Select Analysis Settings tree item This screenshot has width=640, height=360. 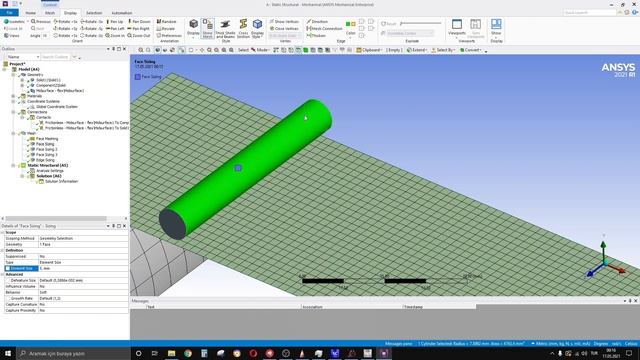pyautogui.click(x=50, y=171)
